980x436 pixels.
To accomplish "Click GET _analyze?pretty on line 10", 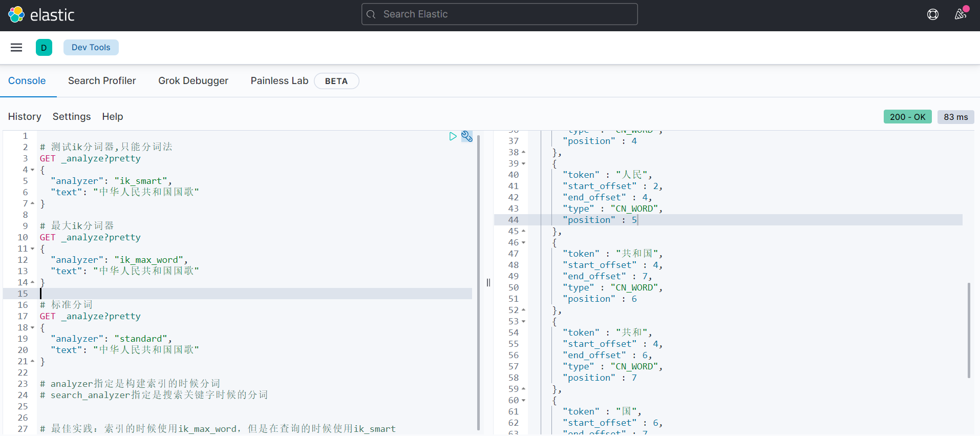I will pyautogui.click(x=90, y=238).
